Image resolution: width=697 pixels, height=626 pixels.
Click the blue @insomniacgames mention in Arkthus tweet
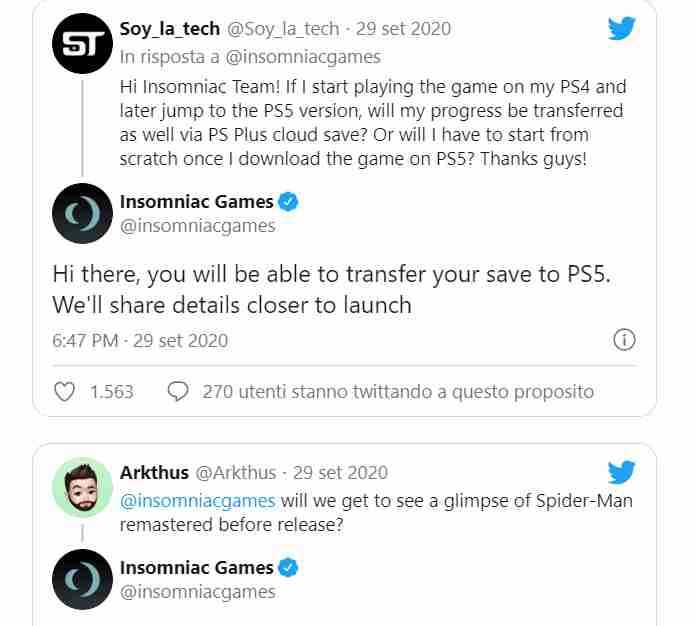(198, 501)
